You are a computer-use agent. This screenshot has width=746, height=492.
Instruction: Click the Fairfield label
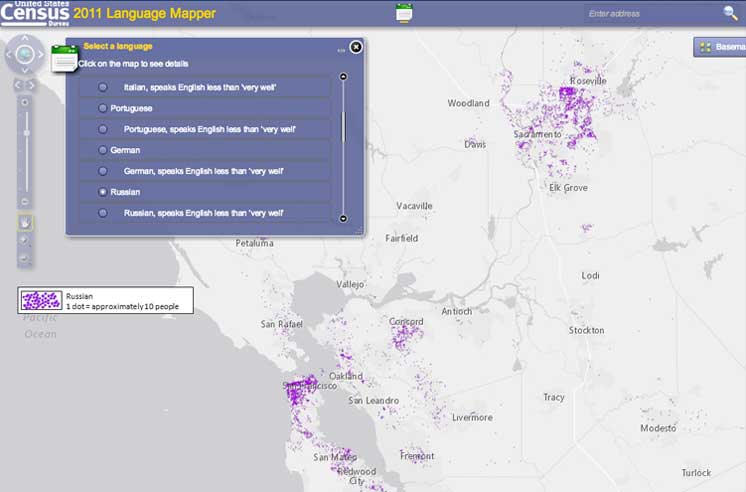click(402, 238)
